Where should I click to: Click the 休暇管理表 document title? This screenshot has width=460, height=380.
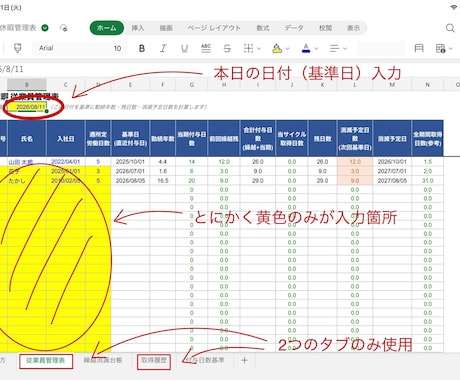click(x=18, y=28)
